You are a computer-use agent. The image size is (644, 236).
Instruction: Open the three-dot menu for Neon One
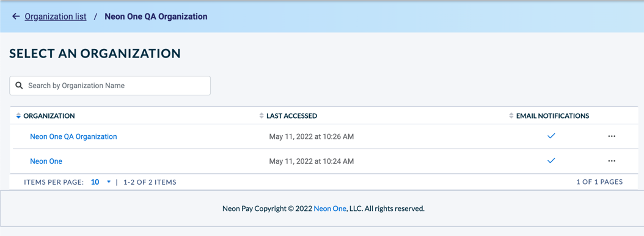[612, 161]
